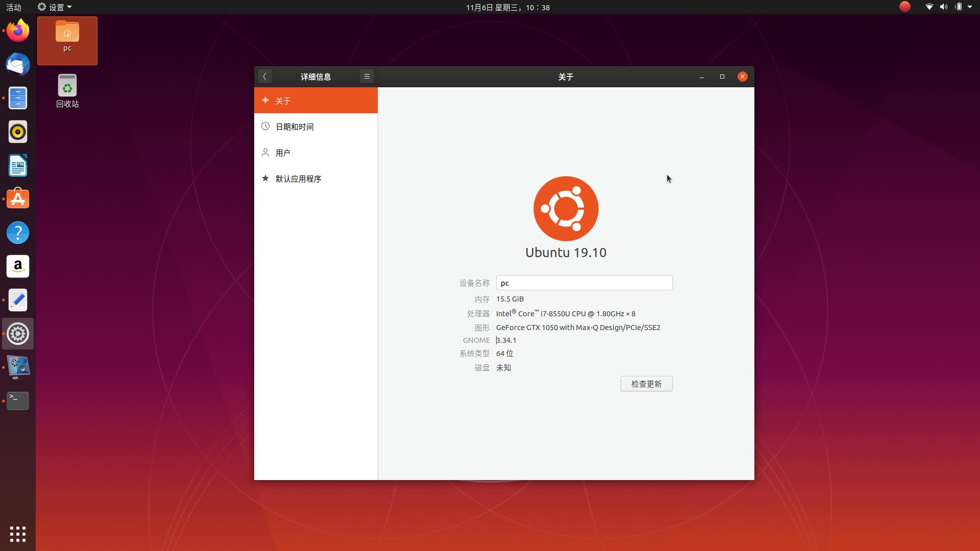Select the 关于 sidebar item

point(316,101)
